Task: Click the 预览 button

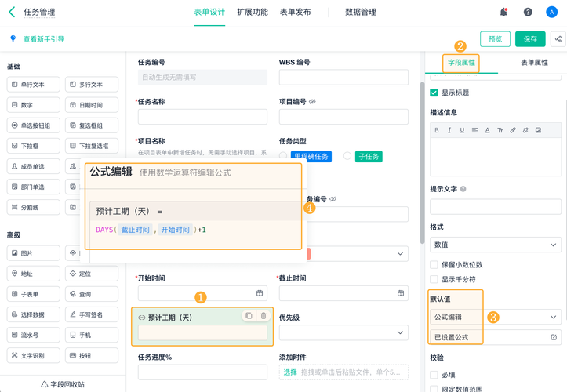Action: click(x=495, y=39)
